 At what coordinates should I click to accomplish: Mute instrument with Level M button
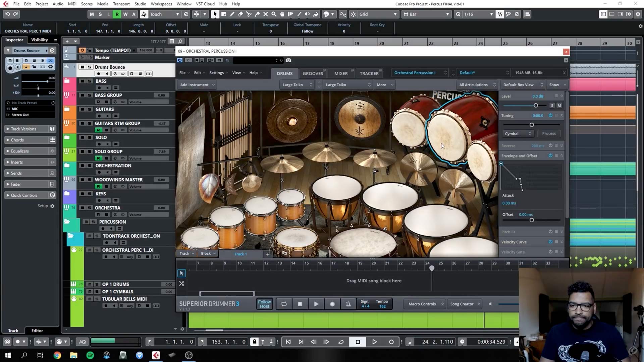pos(559,106)
